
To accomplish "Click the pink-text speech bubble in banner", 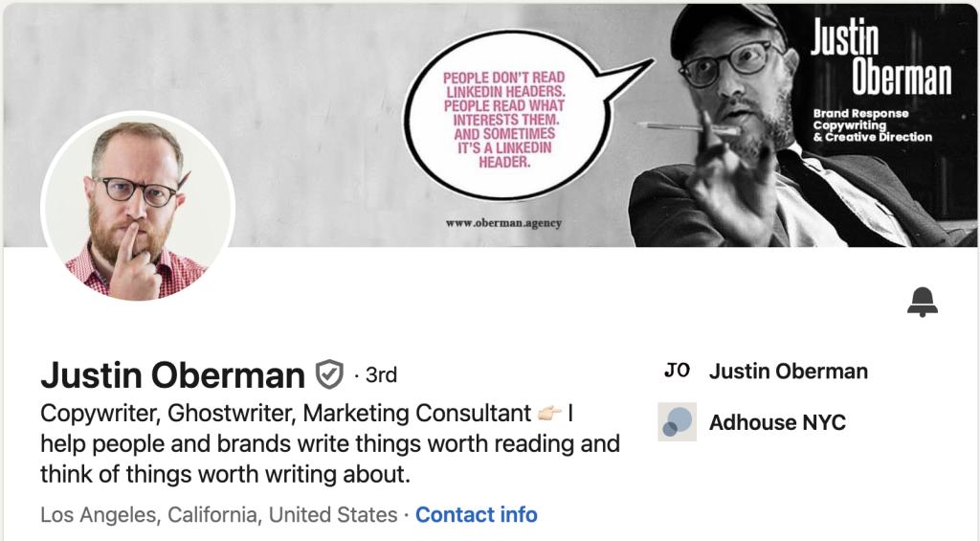I will (x=504, y=120).
